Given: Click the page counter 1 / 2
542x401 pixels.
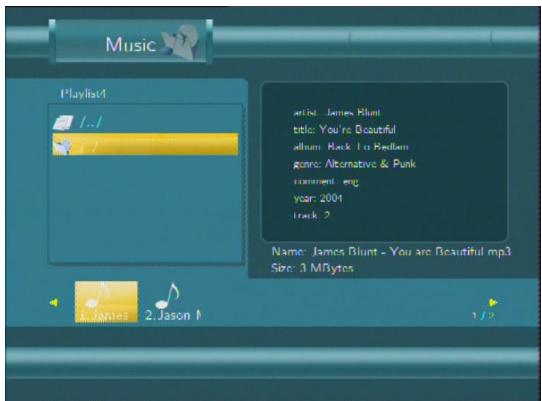Looking at the screenshot, I should 484,316.
